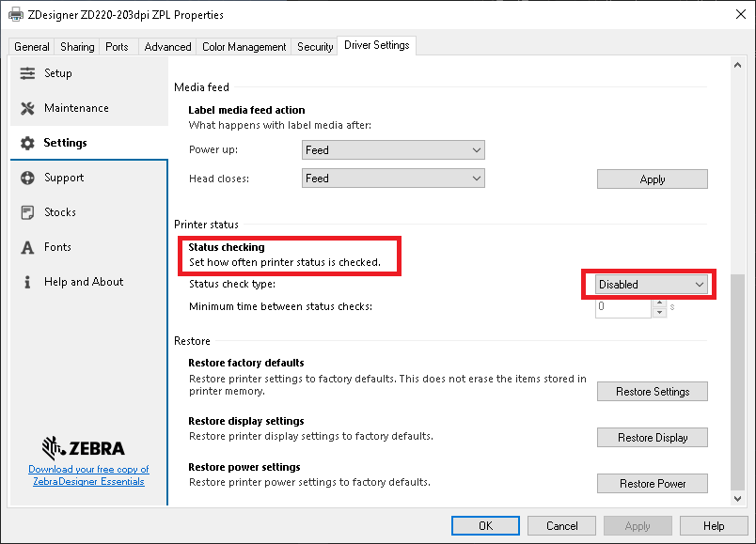Click the Zebra logo in sidebar
Screen dimensions: 756x544
85,446
